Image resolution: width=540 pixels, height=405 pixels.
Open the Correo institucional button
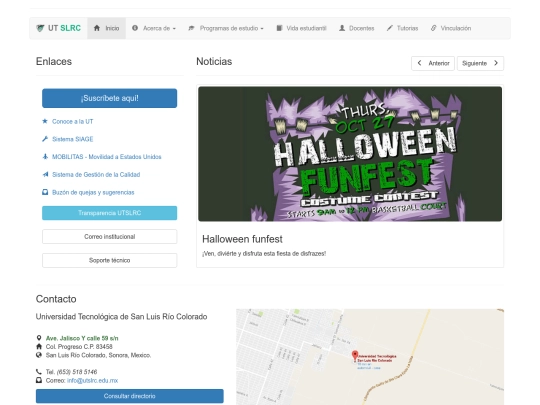110,237
